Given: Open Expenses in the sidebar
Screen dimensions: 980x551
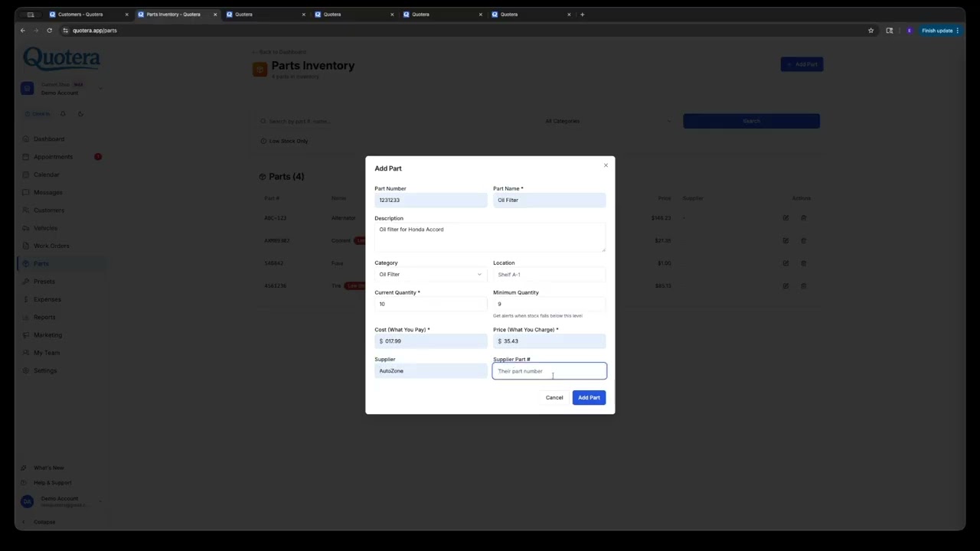Looking at the screenshot, I should pos(47,299).
